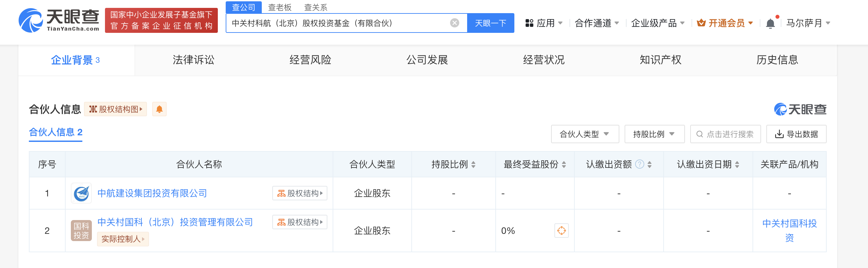Click the beneficial share penetration icon
Screen dimensions: 868x268
click(561, 231)
